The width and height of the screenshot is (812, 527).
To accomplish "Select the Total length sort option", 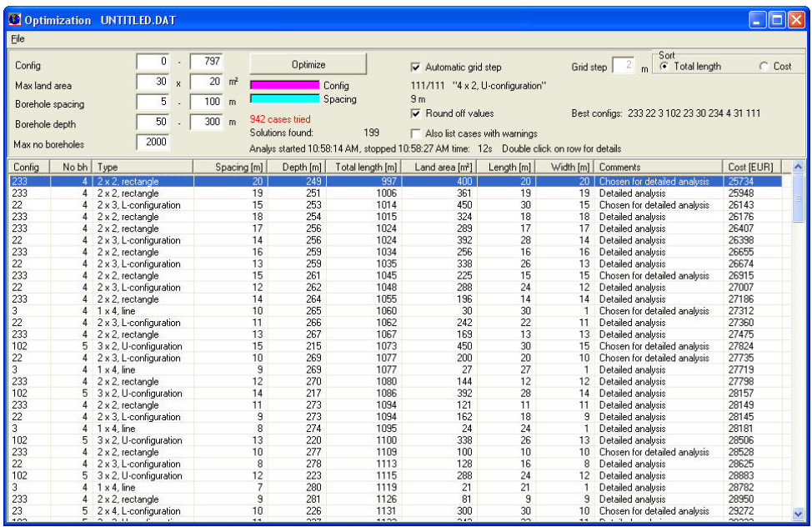I will 664,67.
